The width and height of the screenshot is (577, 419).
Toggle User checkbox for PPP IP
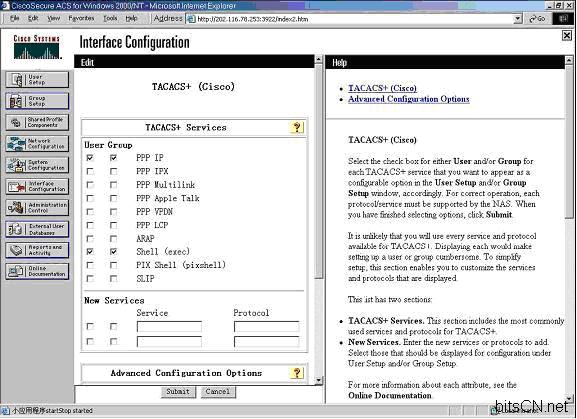[90, 158]
